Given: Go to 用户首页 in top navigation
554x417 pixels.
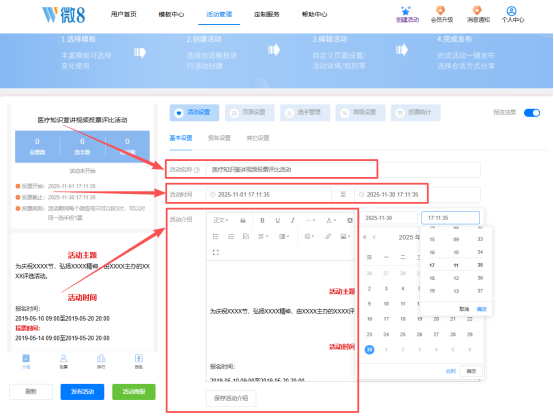Looking at the screenshot, I should pos(123,14).
